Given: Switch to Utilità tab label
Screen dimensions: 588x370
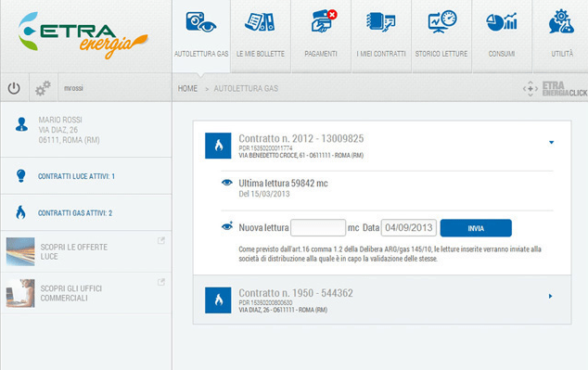Looking at the screenshot, I should tap(562, 54).
